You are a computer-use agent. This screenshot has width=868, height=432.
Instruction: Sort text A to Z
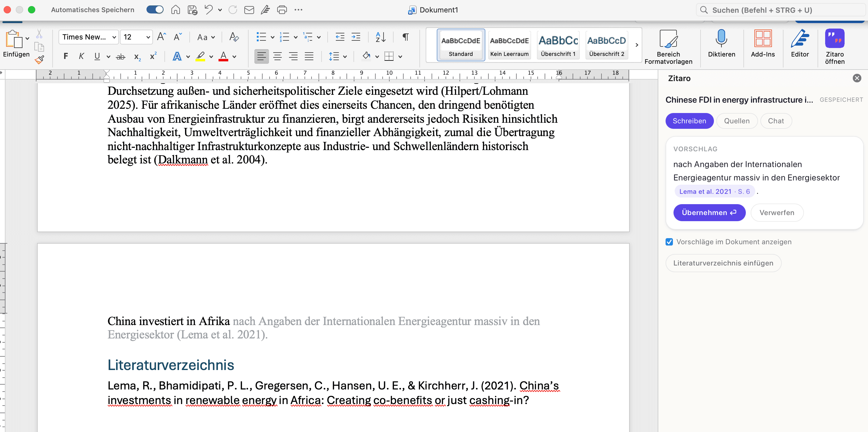(381, 37)
